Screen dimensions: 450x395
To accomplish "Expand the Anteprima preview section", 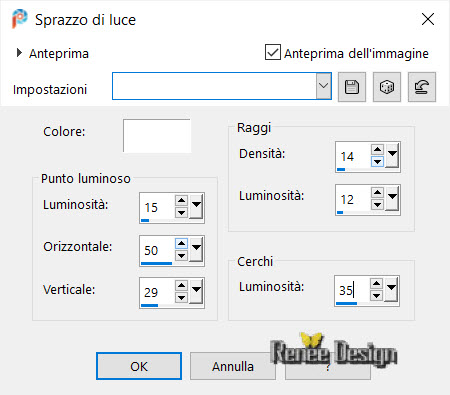I will point(19,53).
